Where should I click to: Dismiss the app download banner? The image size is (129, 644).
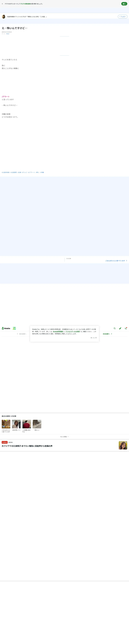pos(2,4)
